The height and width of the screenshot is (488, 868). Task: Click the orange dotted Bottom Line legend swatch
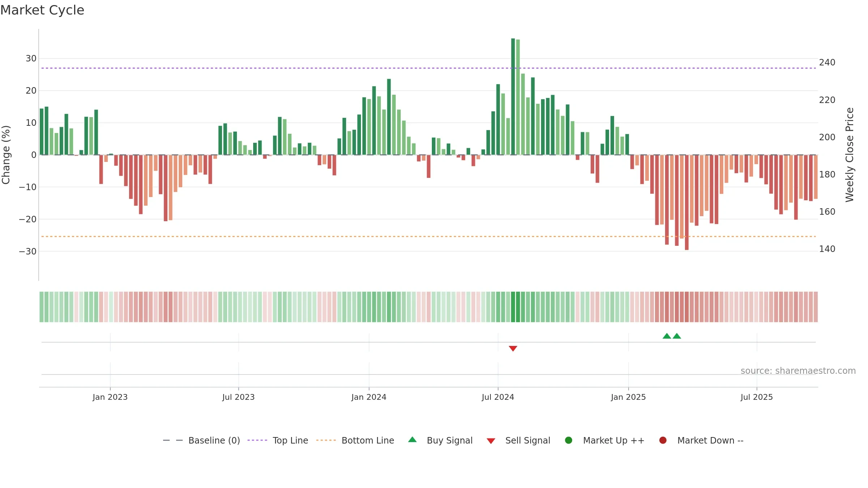pos(326,440)
